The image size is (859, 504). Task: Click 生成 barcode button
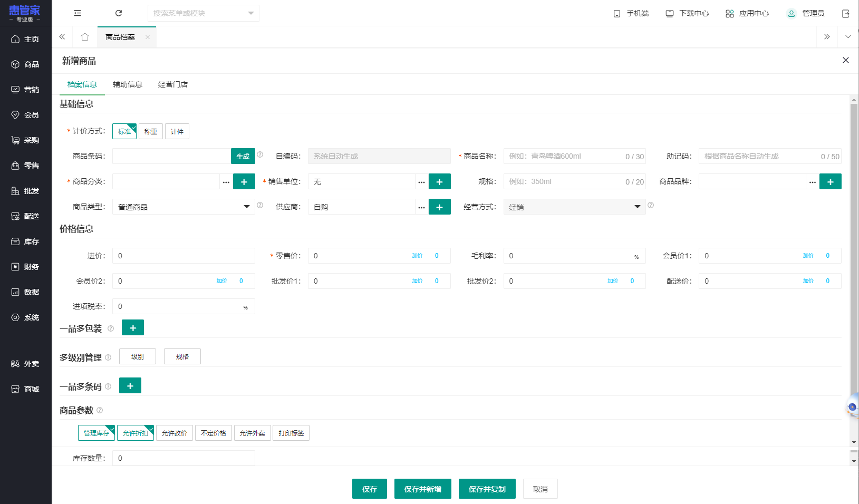tap(243, 156)
